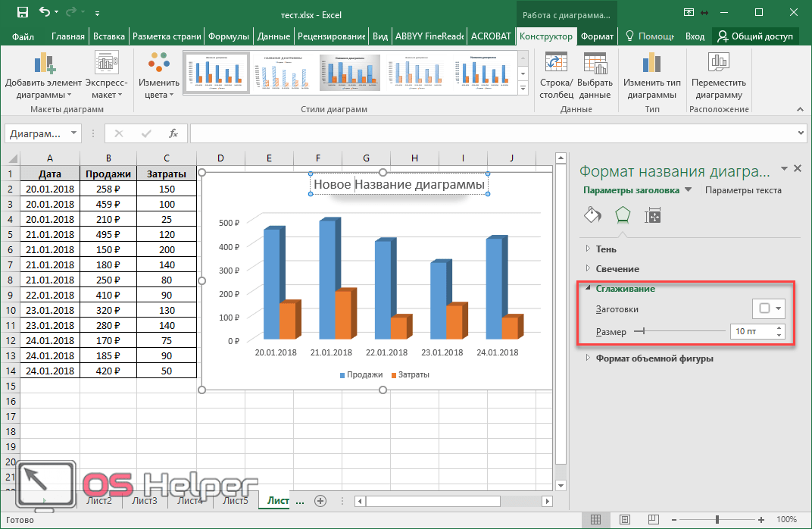Open the Name Box dropdown
This screenshot has height=529, width=812.
pos(73,133)
